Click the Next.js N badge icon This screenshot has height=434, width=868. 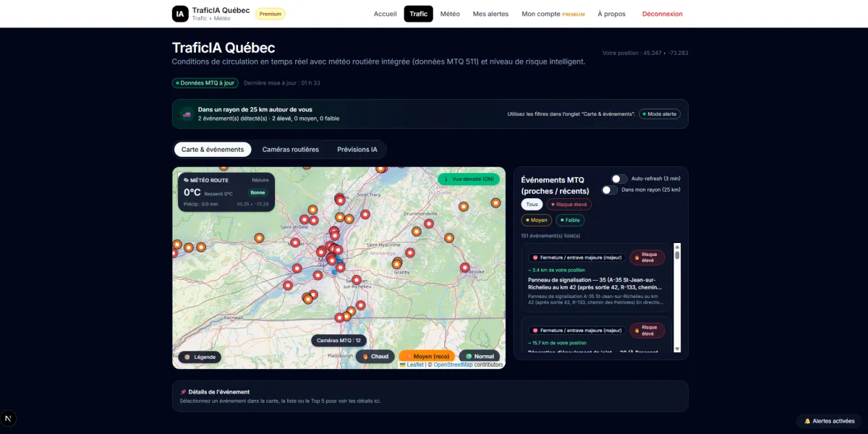pyautogui.click(x=9, y=419)
